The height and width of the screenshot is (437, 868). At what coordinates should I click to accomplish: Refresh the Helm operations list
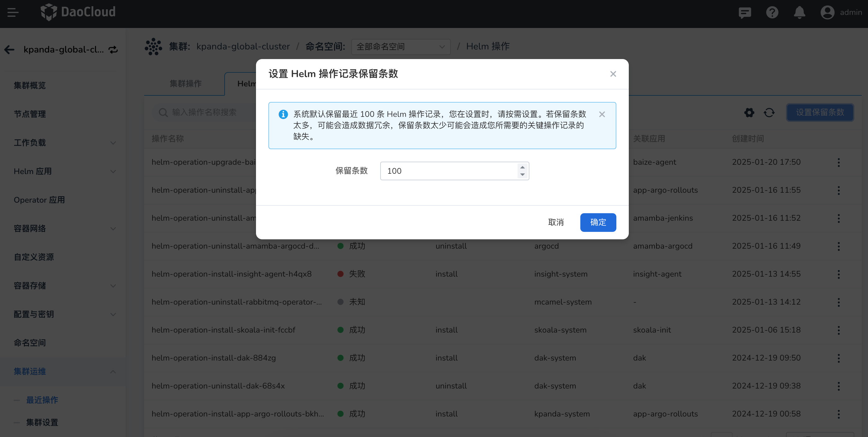click(769, 113)
